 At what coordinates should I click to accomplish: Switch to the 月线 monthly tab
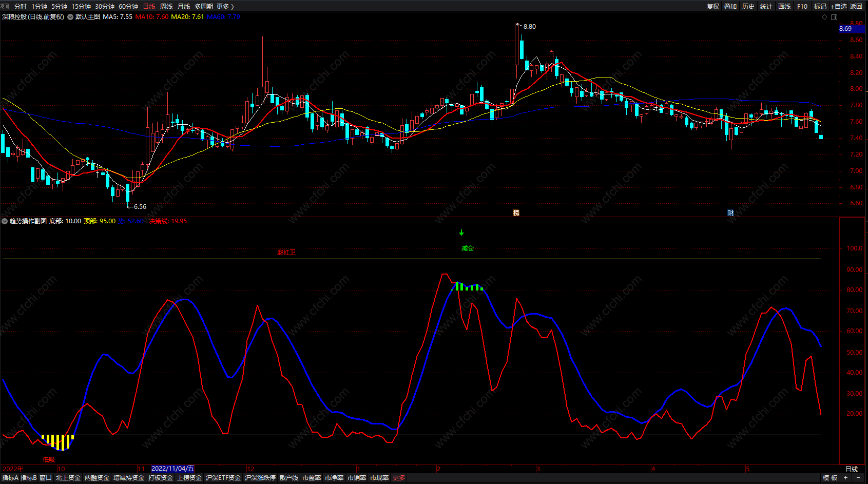184,6
